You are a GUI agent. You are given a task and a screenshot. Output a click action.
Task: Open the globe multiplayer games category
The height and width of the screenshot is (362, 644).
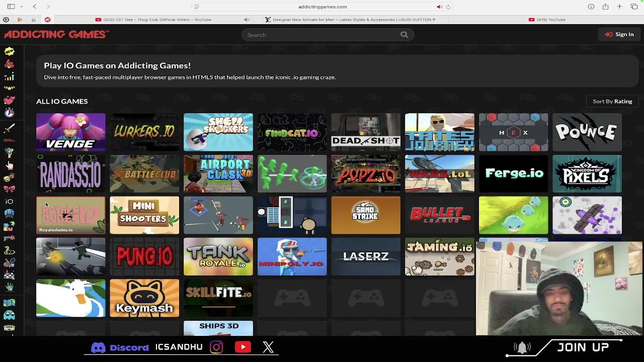pos(9,213)
